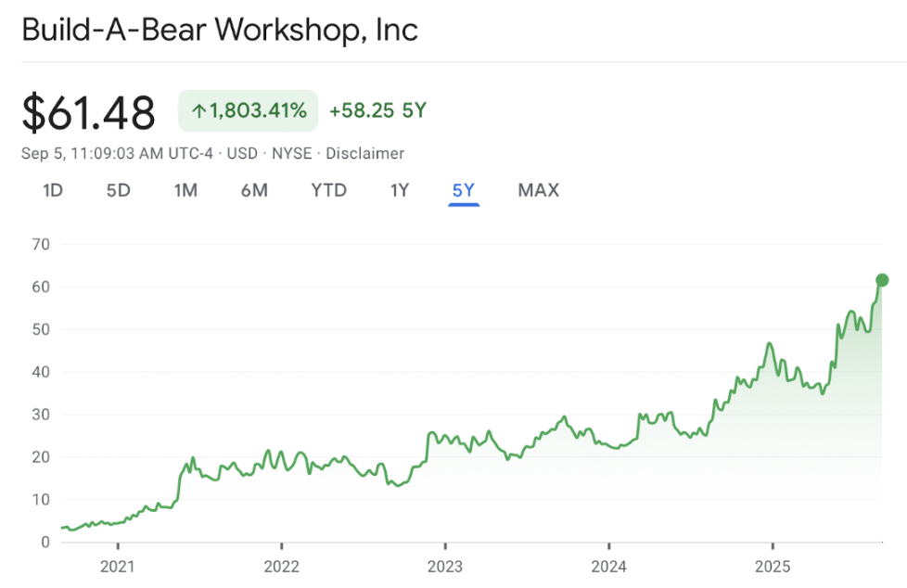Choose the 1M chart range
This screenshot has height=588, width=907.
pyautogui.click(x=185, y=190)
